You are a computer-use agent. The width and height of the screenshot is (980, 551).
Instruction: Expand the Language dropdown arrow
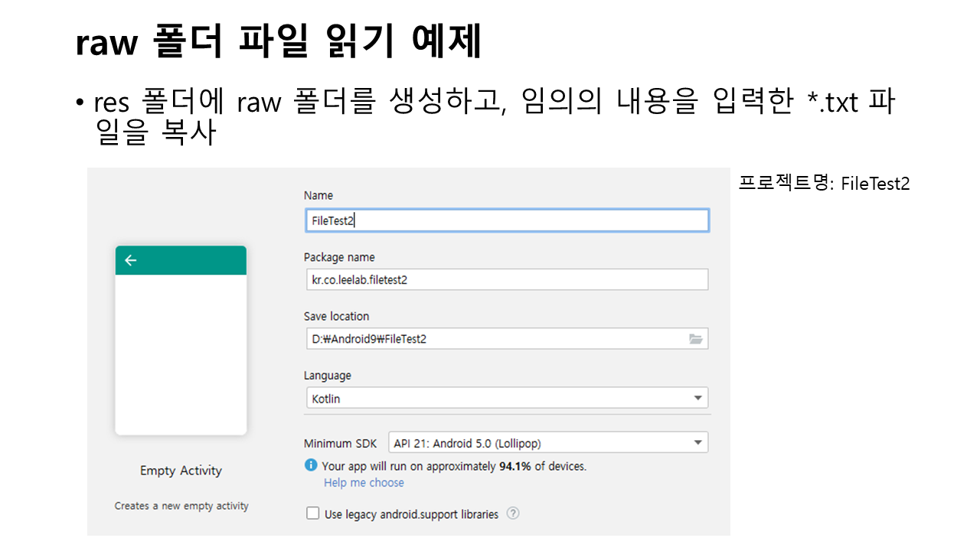(697, 398)
